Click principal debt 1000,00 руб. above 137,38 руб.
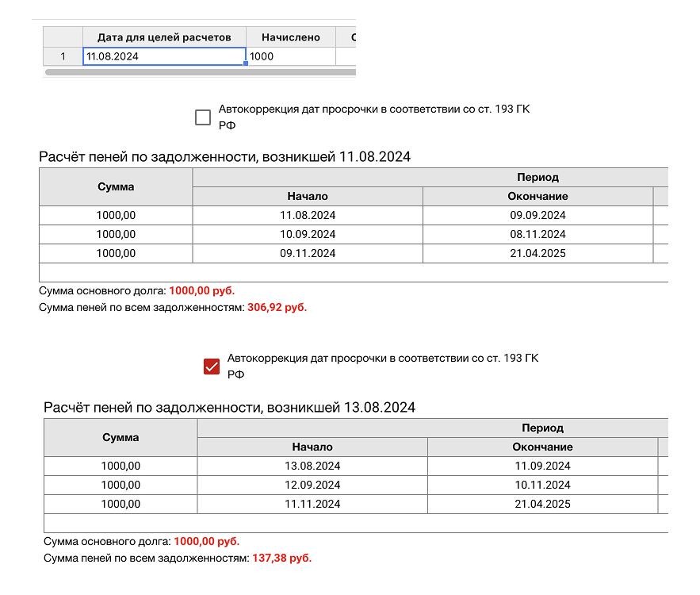 (x=207, y=541)
